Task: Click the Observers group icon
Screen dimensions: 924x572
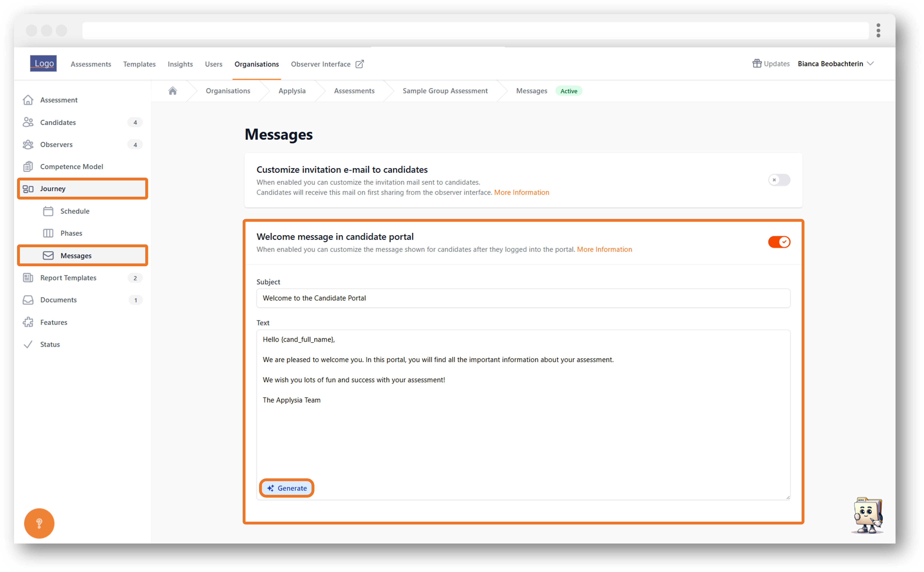Action: (28, 145)
